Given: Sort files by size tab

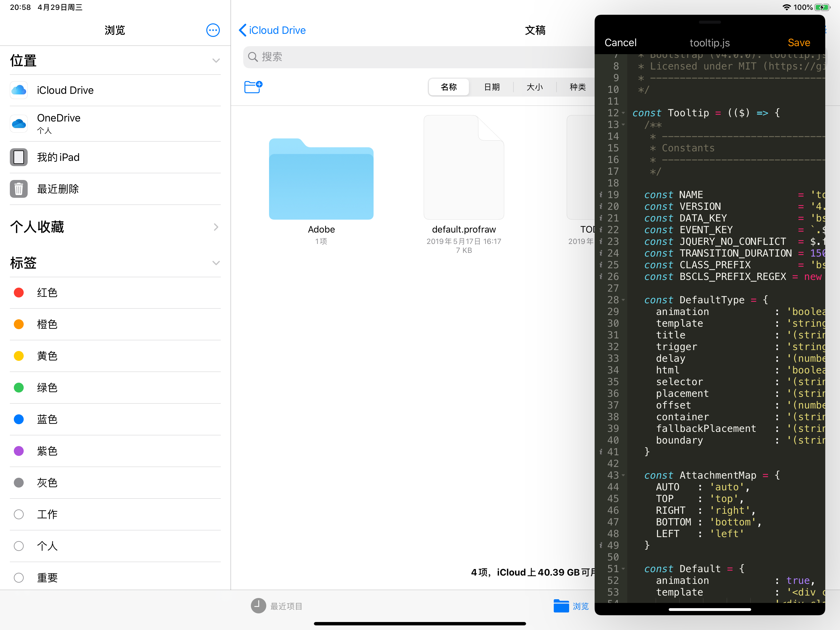Looking at the screenshot, I should click(535, 87).
